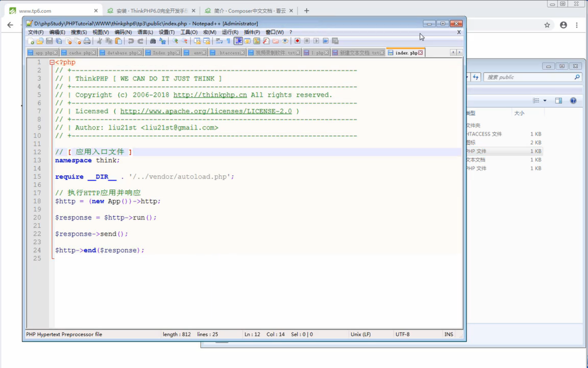588x368 pixels.
Task: Switch to the database.php tab
Action: [120, 53]
